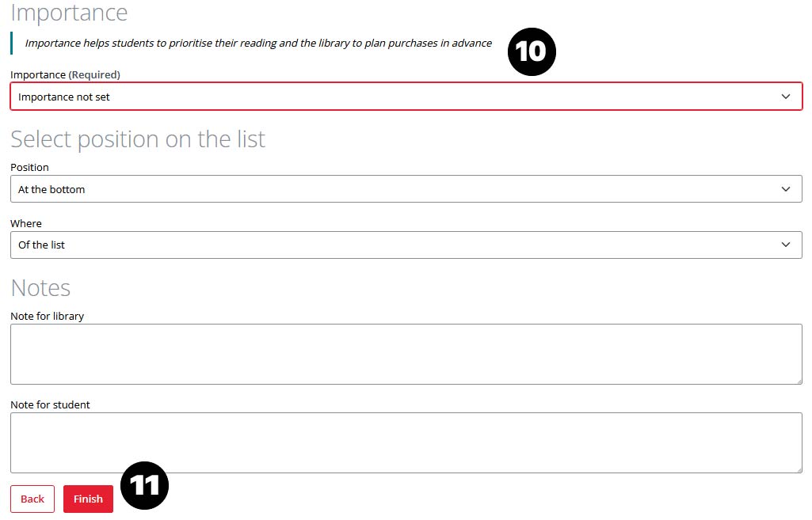Image resolution: width=812 pixels, height=520 pixels.
Task: Click the chevron arrow in the Importance field
Action: pos(786,97)
